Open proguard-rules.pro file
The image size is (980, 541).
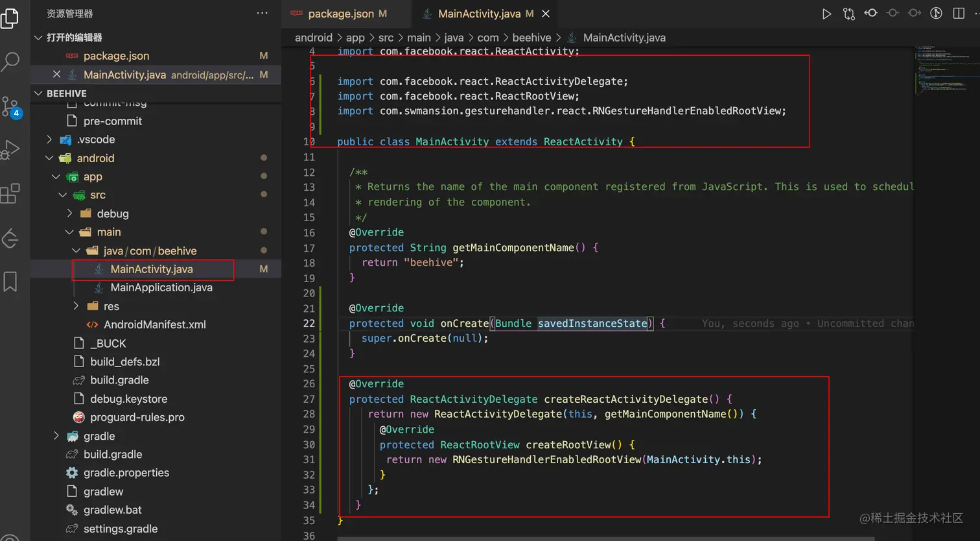(137, 417)
